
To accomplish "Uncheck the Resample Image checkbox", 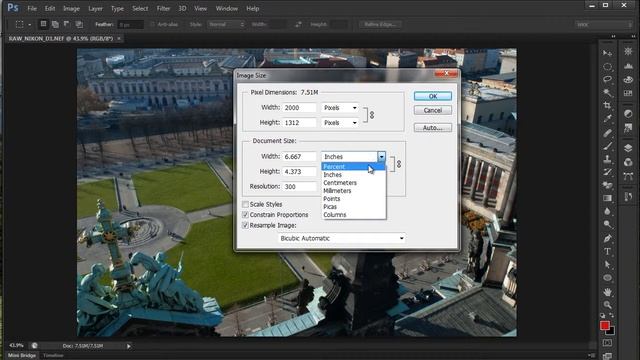I will point(245,225).
